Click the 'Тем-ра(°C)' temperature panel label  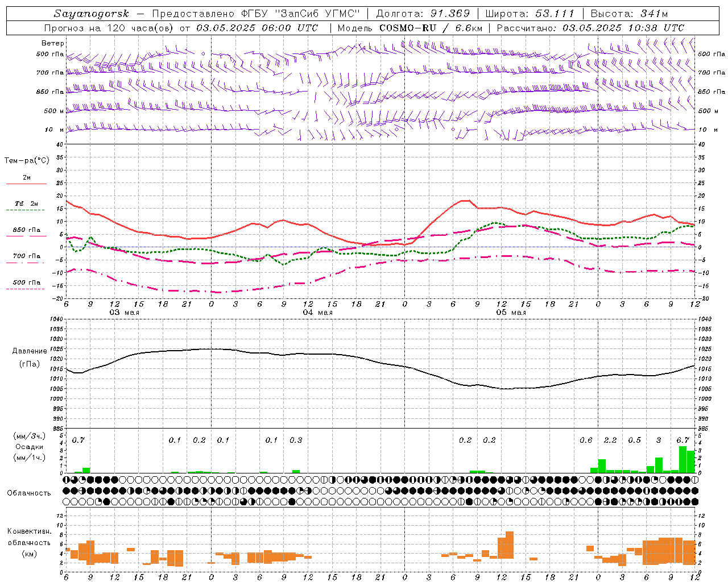[27, 161]
